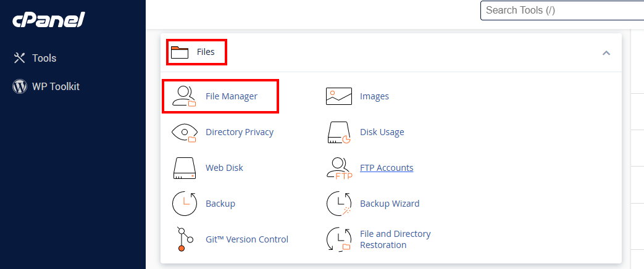The image size is (644, 269).
Task: Click the Tools wrench icon
Action: click(19, 58)
